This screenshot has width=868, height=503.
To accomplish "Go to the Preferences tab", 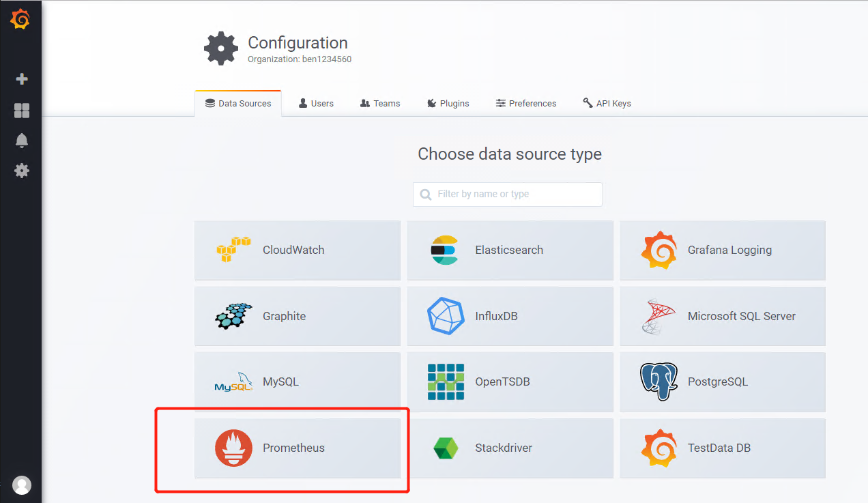I will point(526,104).
